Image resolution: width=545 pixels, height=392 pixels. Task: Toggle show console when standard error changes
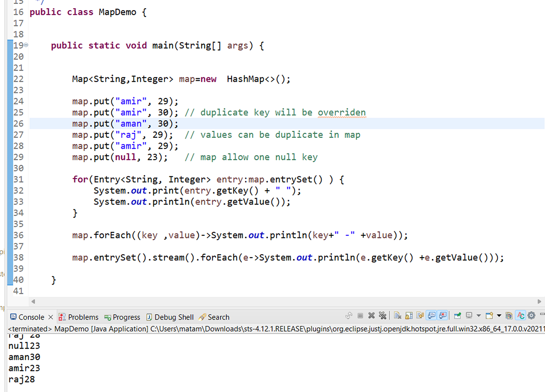tap(442, 315)
